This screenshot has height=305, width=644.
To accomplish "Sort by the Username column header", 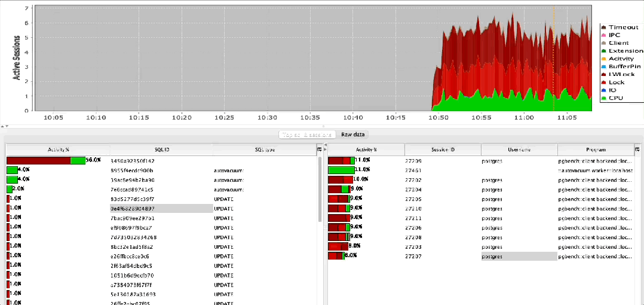I will (519, 150).
